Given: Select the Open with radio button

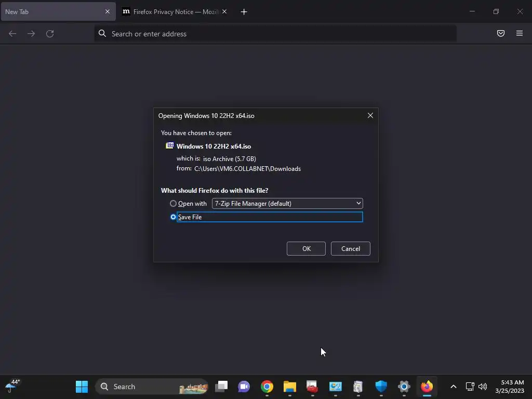Looking at the screenshot, I should click(173, 204).
